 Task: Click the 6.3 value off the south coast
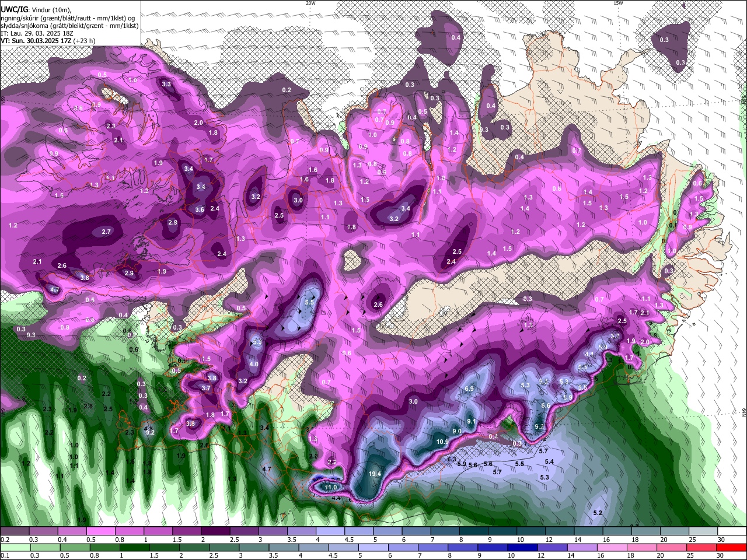click(451, 459)
